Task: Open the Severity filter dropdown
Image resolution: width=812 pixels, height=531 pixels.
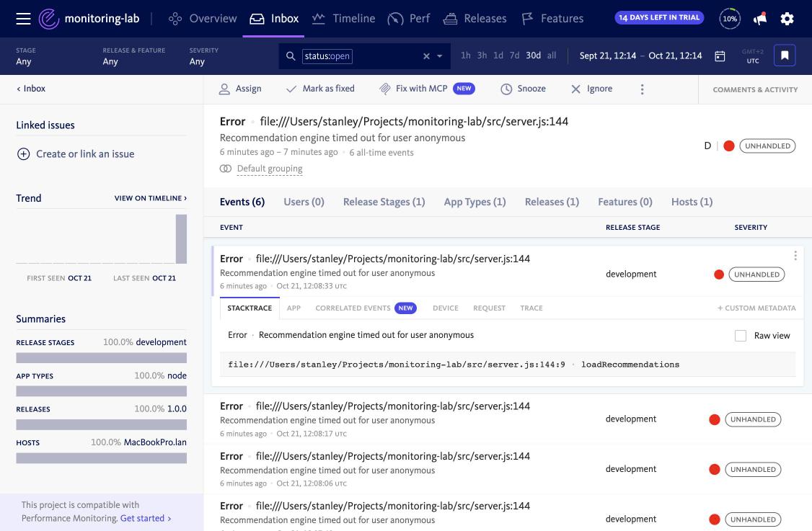Action: (x=204, y=56)
